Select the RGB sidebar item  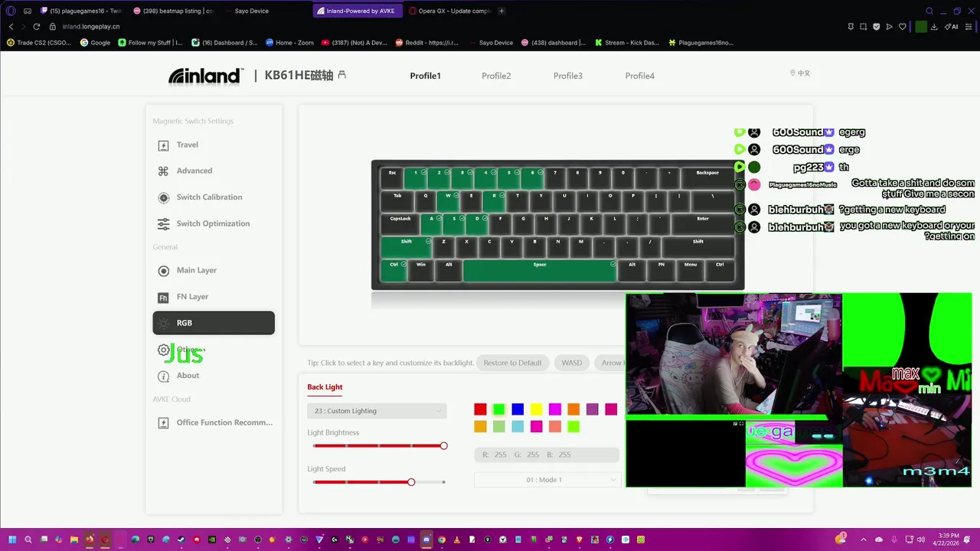tap(214, 323)
